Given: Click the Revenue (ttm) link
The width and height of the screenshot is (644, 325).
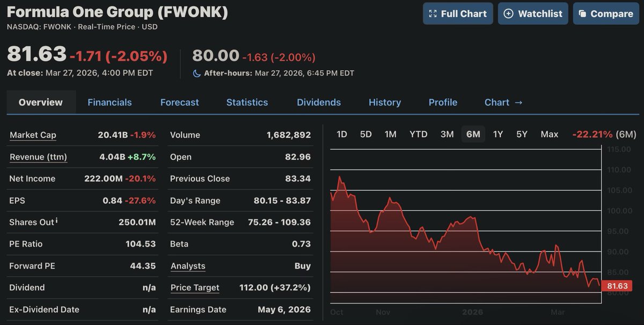Looking at the screenshot, I should [x=38, y=157].
